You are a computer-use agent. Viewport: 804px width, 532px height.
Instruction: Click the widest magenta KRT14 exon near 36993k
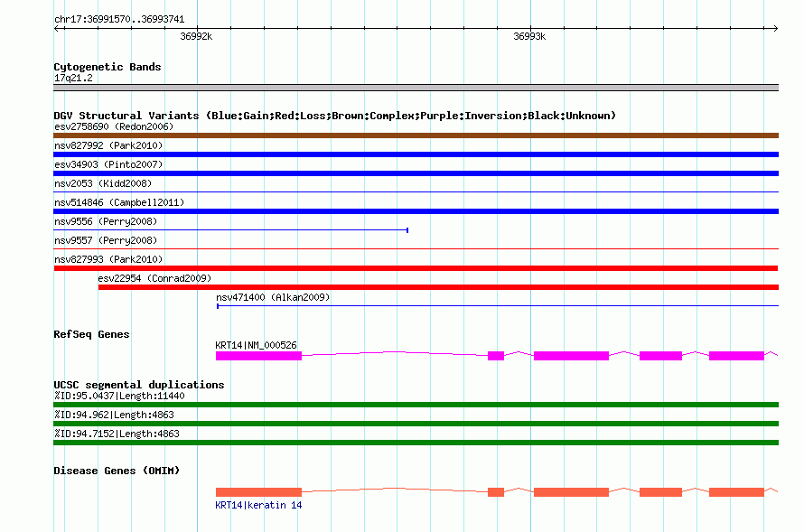pyautogui.click(x=571, y=356)
